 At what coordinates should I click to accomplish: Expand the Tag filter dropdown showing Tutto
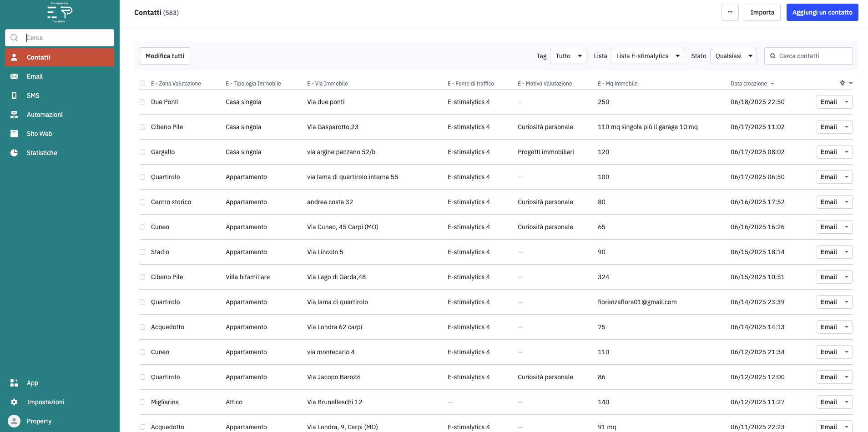tap(568, 56)
